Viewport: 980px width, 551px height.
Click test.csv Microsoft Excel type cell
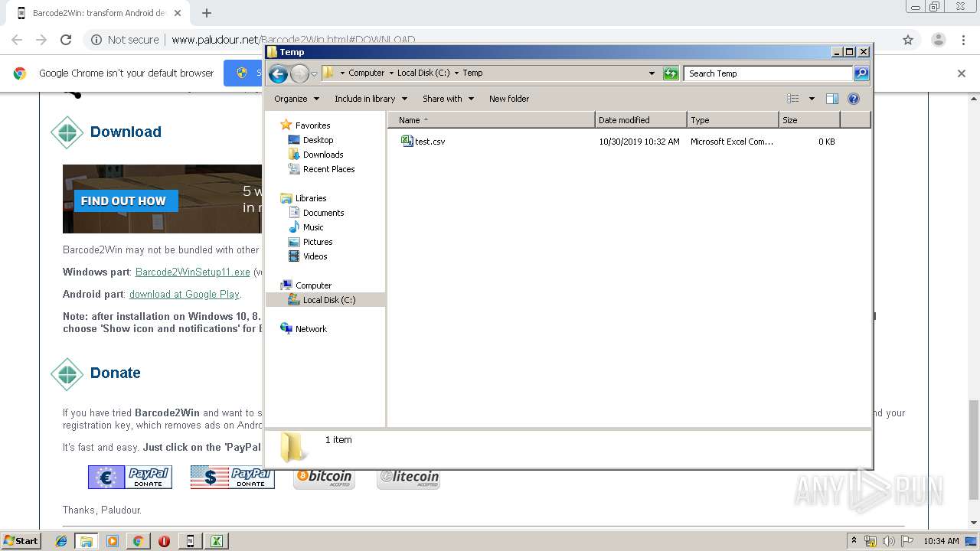(732, 142)
